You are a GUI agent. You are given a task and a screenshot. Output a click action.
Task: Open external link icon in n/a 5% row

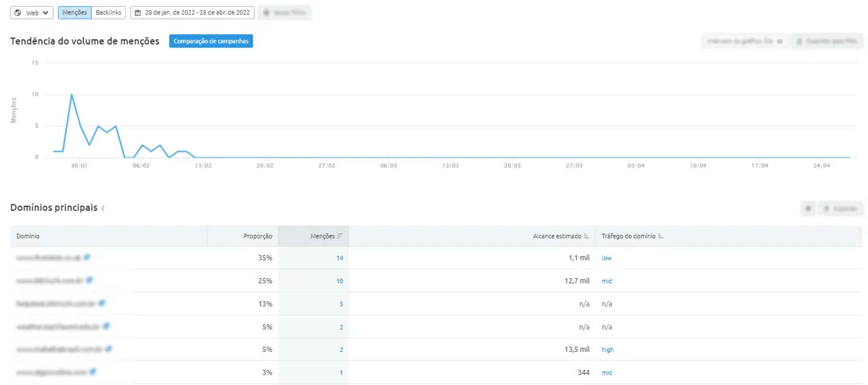pyautogui.click(x=106, y=326)
